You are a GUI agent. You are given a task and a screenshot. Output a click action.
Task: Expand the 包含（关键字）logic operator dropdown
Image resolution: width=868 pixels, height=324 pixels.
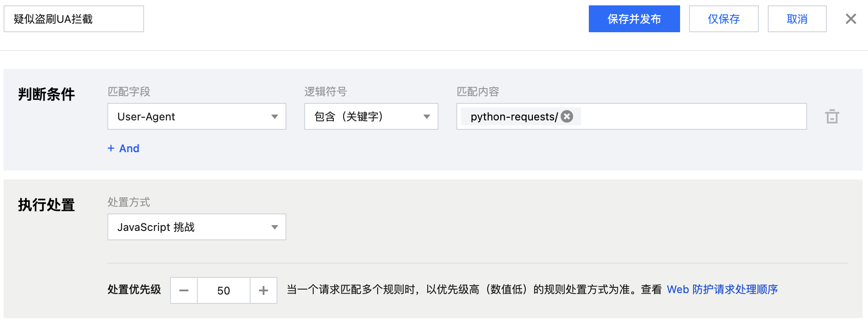click(x=371, y=116)
